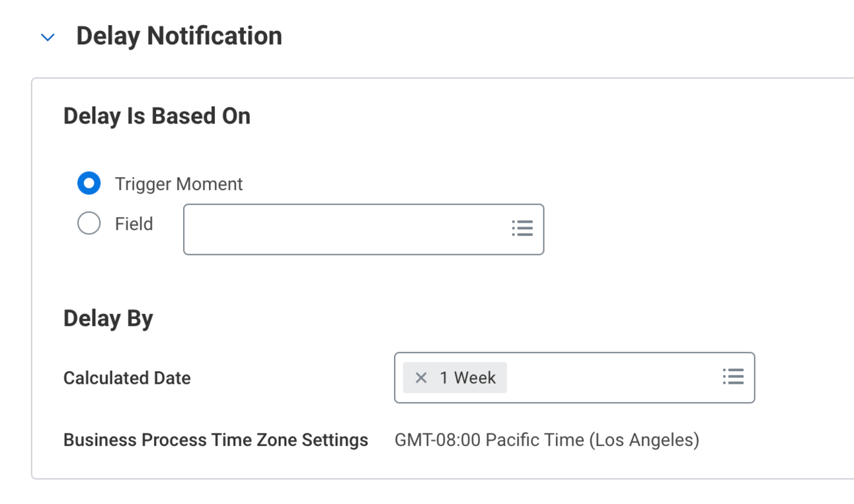Select the Field radio button
Screen dimensions: 854x504
[89, 224]
